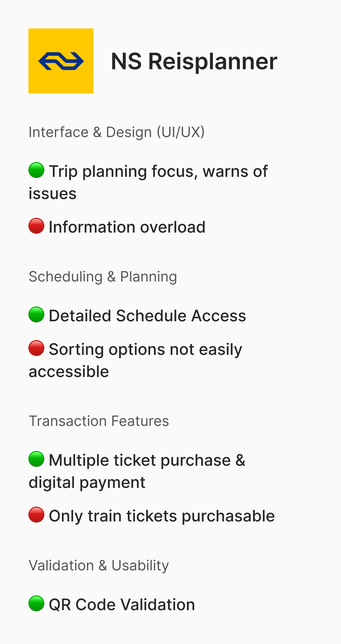Select the Interface & Design (UI/UX) heading
The height and width of the screenshot is (644, 341).
(117, 132)
